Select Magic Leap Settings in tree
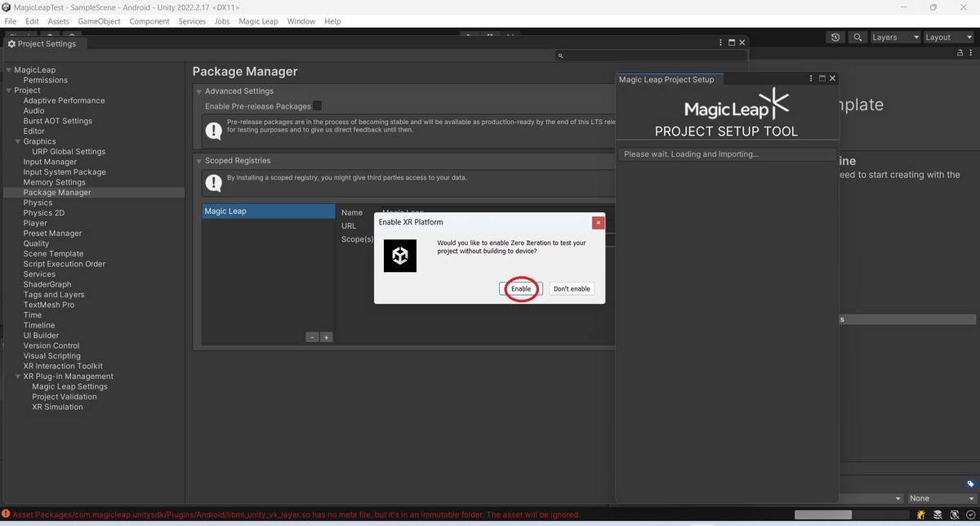 pos(69,386)
